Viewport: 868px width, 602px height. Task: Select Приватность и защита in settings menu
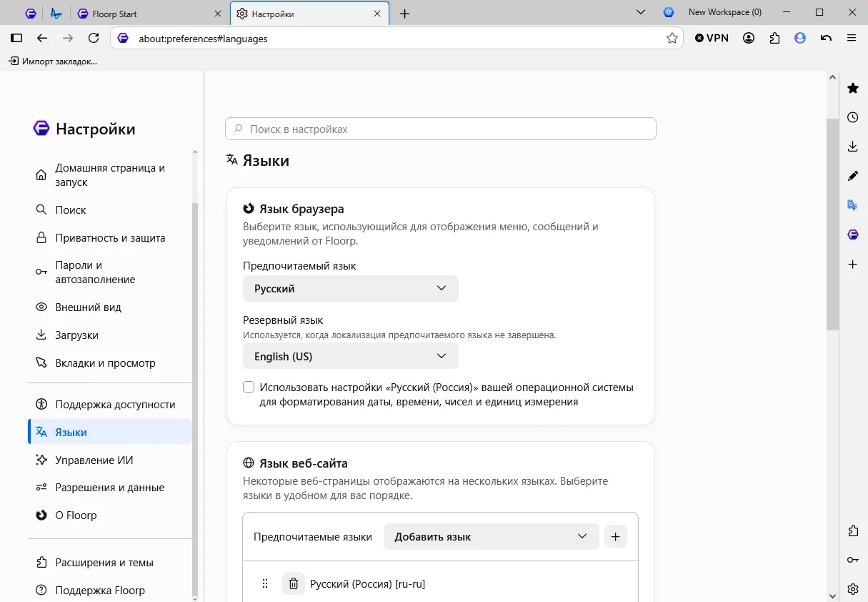click(110, 238)
